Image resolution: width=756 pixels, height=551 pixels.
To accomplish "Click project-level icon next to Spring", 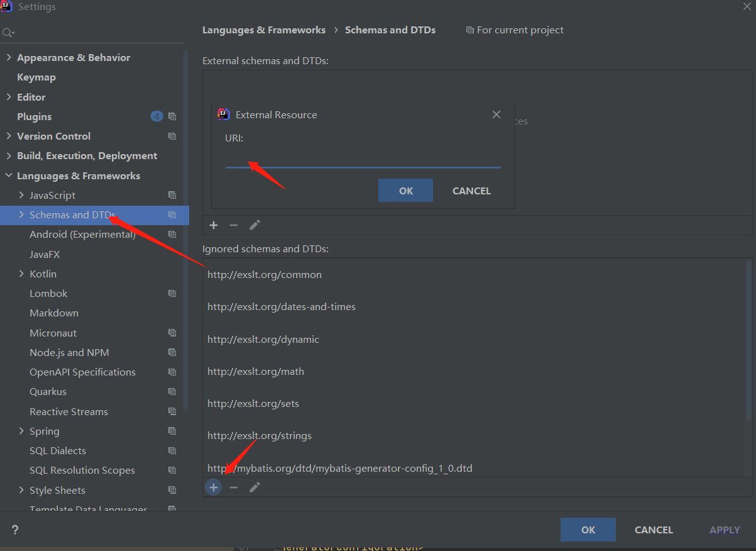I will 172,431.
